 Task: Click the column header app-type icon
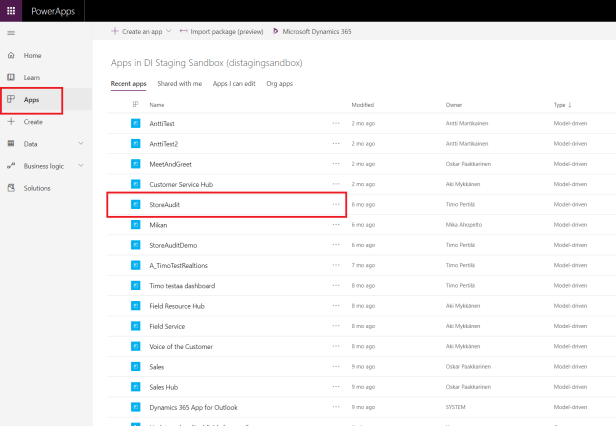(x=136, y=105)
